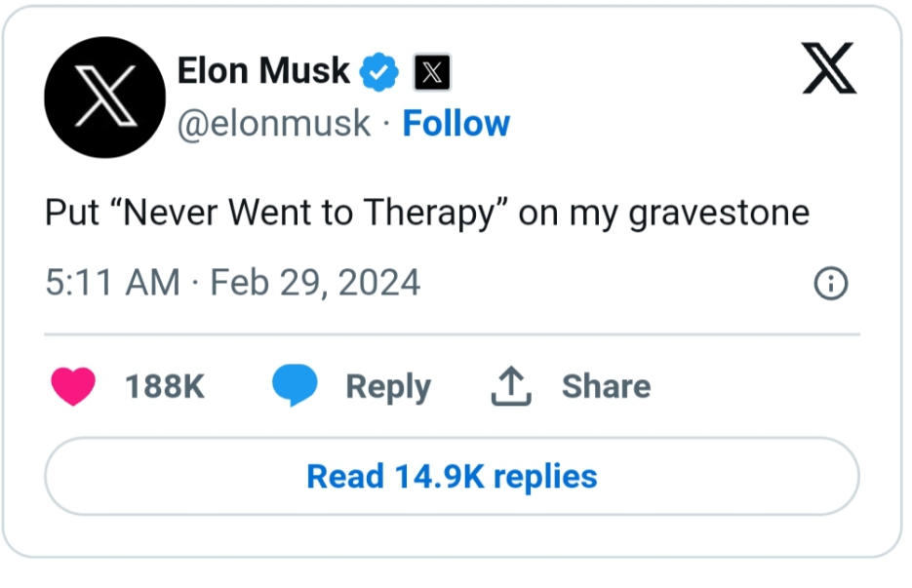912x588 pixels.
Task: Read 14.9K replies button
Action: coord(452,476)
